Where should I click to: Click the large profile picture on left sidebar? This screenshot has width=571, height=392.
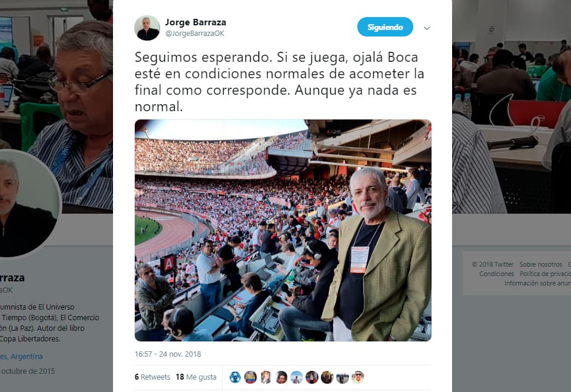(25, 204)
